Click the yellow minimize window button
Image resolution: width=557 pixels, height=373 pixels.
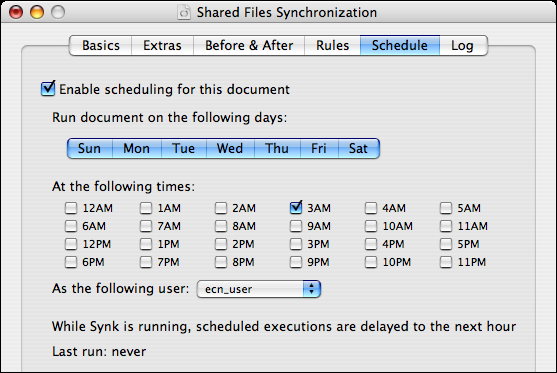click(37, 12)
